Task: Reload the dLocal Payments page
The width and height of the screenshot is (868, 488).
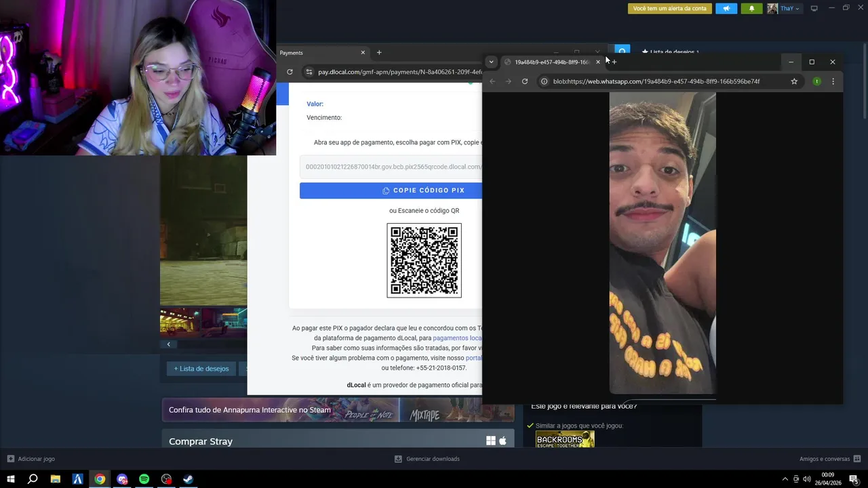Action: click(x=290, y=72)
